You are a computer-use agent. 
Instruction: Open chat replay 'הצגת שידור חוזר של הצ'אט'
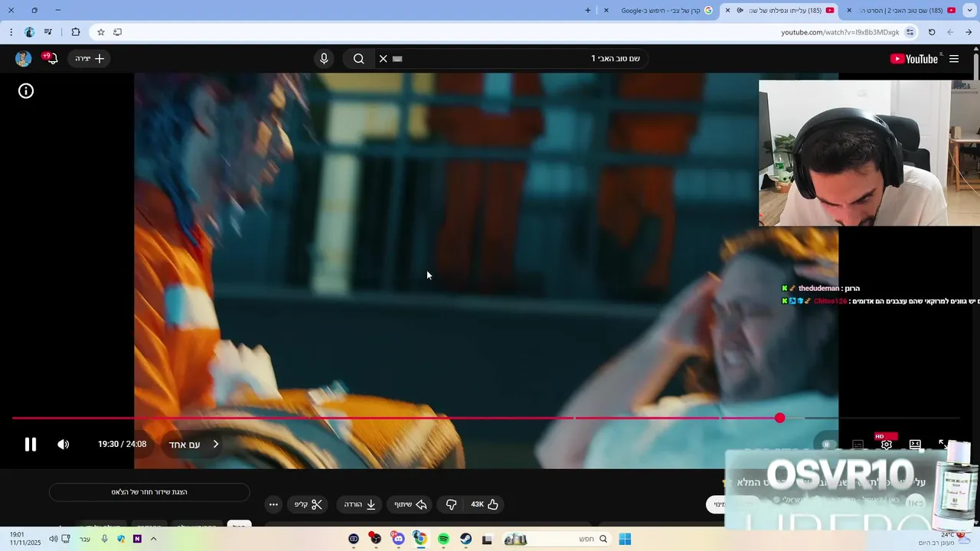tap(149, 492)
